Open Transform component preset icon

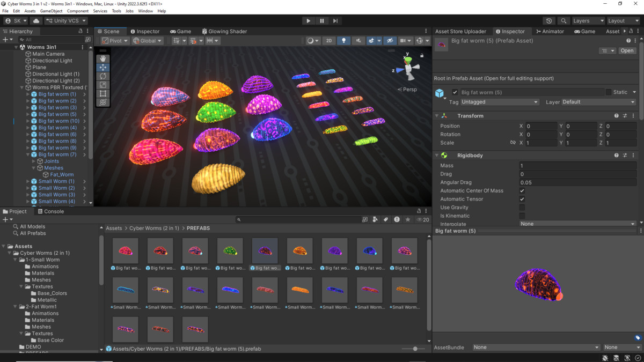click(x=625, y=116)
